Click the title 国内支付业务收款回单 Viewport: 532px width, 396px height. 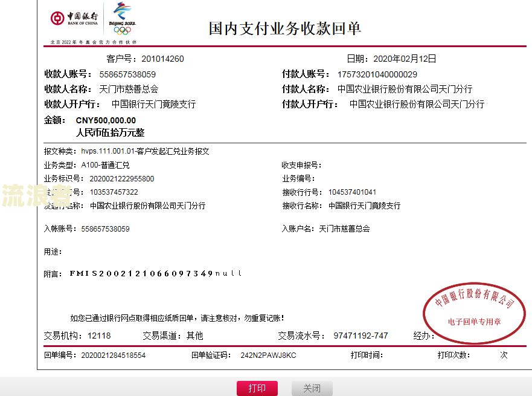284,28
